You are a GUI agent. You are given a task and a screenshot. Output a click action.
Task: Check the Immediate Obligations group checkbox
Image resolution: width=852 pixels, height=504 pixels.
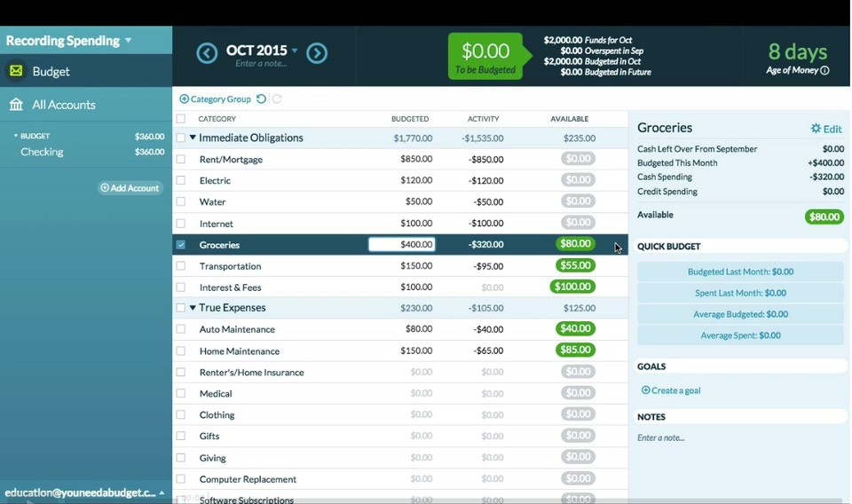coord(181,138)
